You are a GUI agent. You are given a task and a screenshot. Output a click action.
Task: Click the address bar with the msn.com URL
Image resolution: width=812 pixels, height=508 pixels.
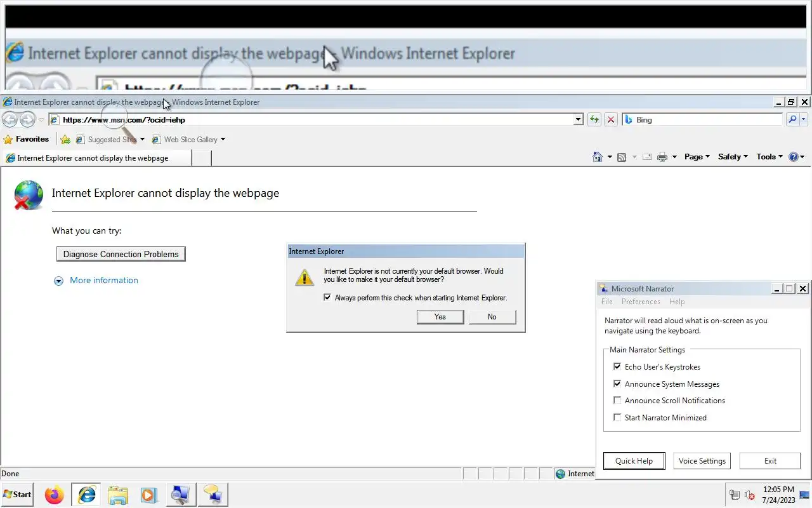(x=311, y=119)
